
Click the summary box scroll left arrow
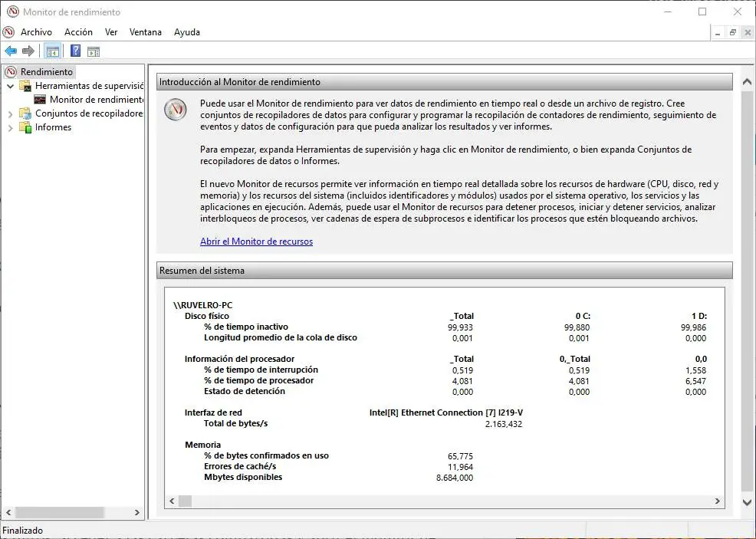[172, 501]
